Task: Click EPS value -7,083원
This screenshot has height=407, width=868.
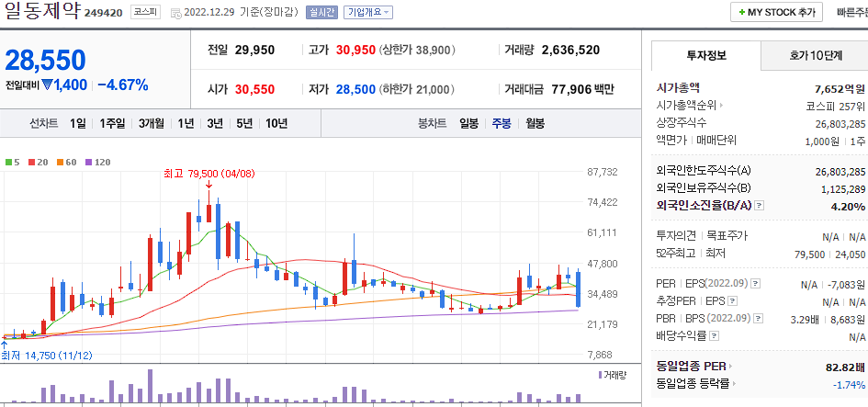Action: (x=846, y=285)
